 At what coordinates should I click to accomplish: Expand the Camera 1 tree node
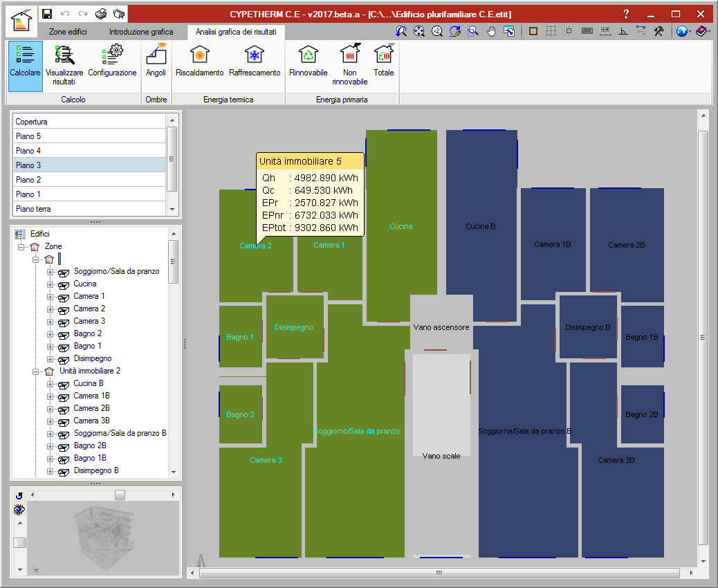(50, 297)
